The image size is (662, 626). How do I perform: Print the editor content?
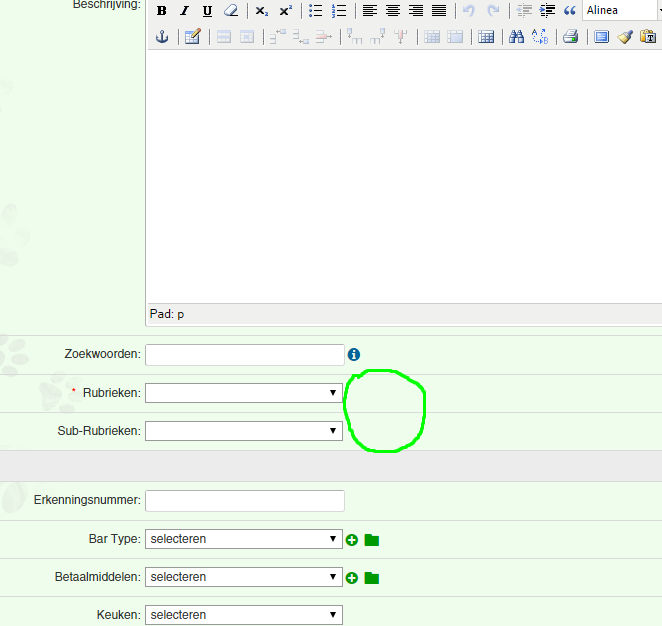point(570,37)
